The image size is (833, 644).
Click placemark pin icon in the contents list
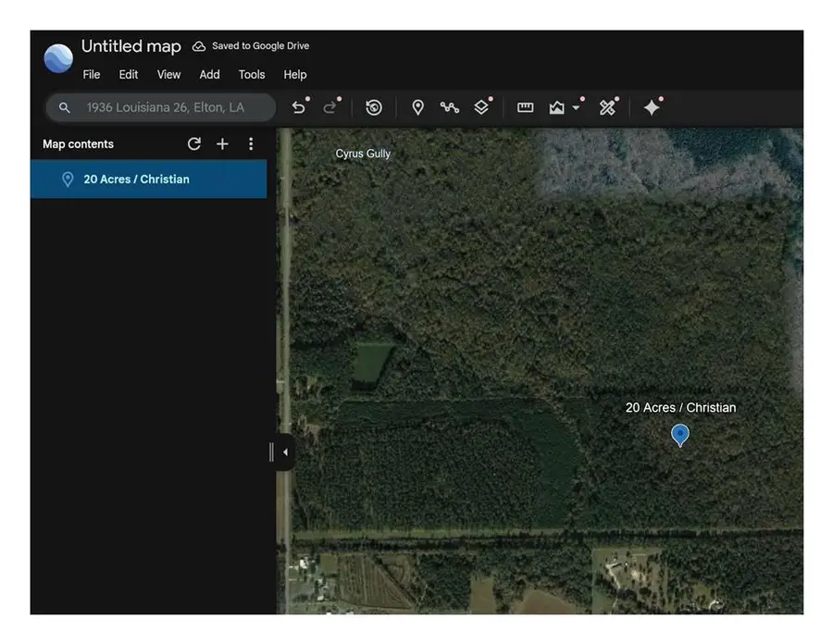click(x=68, y=180)
